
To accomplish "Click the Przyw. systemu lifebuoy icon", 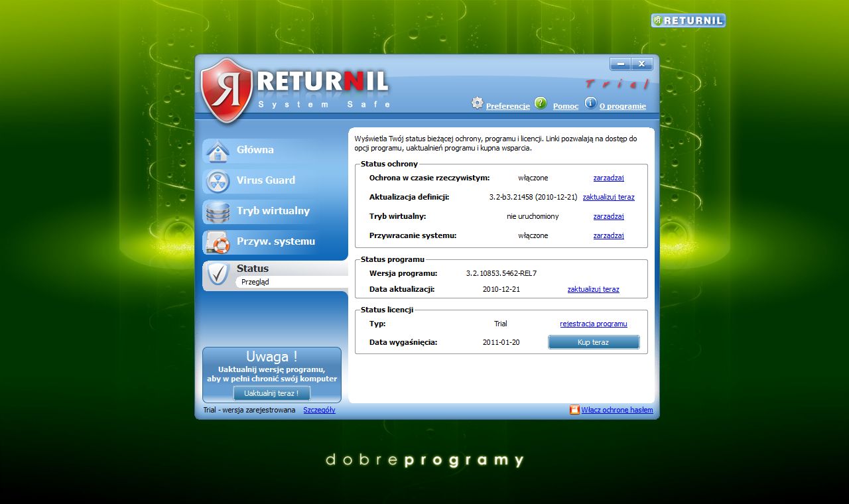I will (x=218, y=243).
